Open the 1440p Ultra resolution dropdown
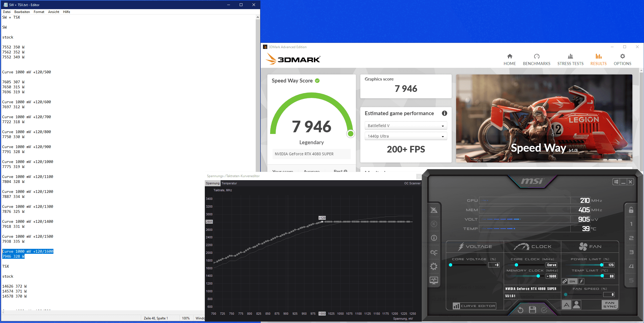644x323 pixels. (406, 136)
